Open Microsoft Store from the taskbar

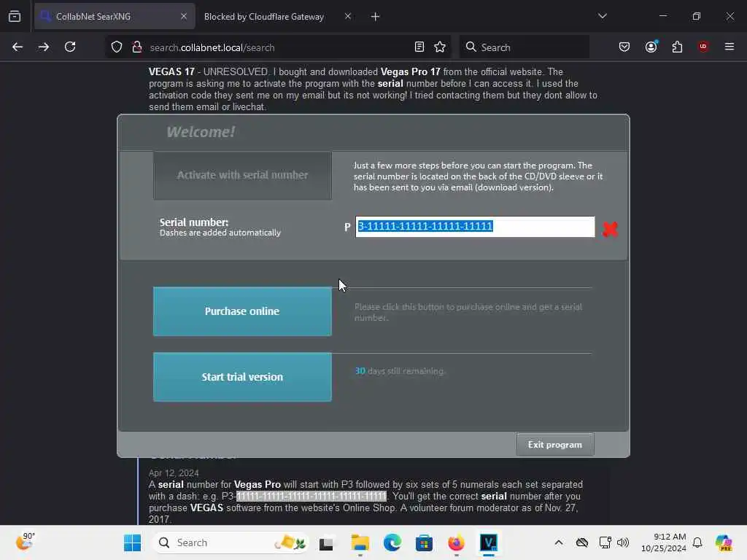[x=424, y=542]
